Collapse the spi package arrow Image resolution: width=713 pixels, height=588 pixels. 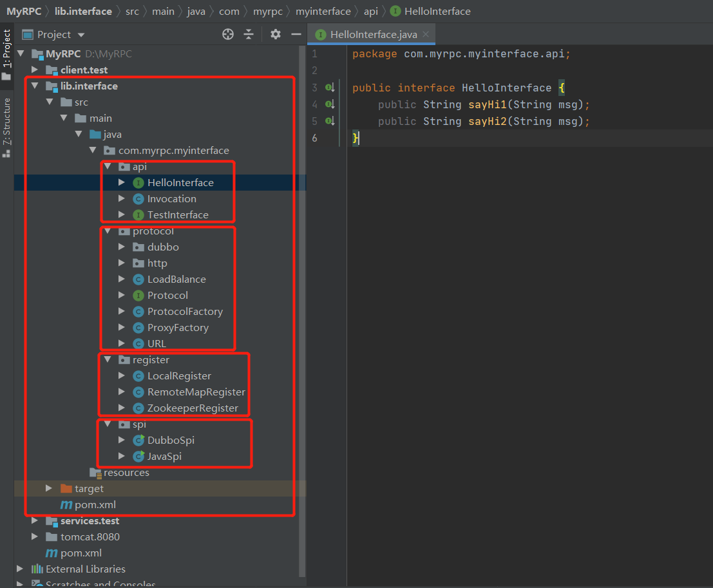click(x=108, y=424)
